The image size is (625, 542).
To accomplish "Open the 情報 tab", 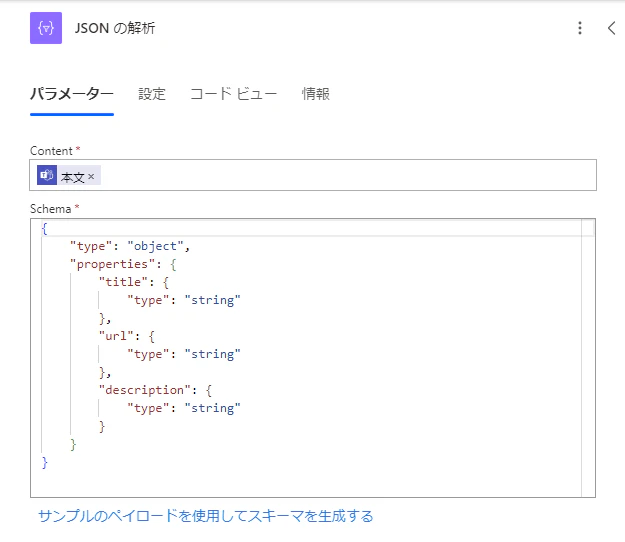I will click(316, 94).
